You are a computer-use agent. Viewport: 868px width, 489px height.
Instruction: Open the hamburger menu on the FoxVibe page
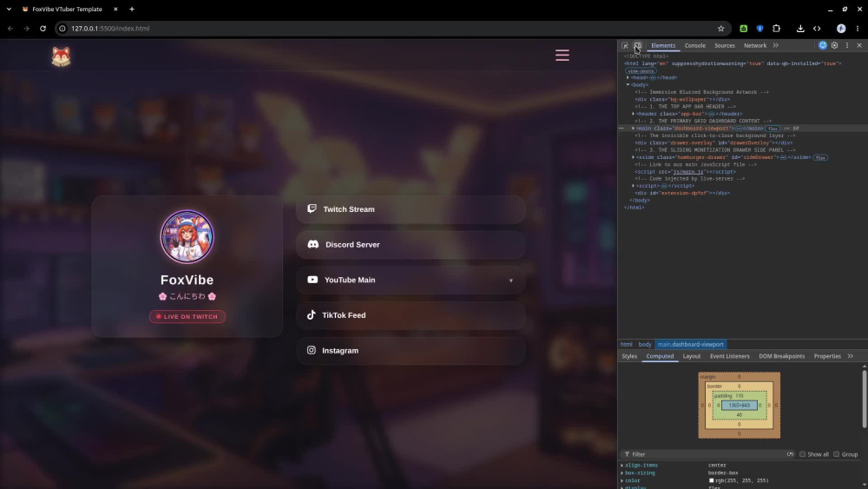[562, 56]
